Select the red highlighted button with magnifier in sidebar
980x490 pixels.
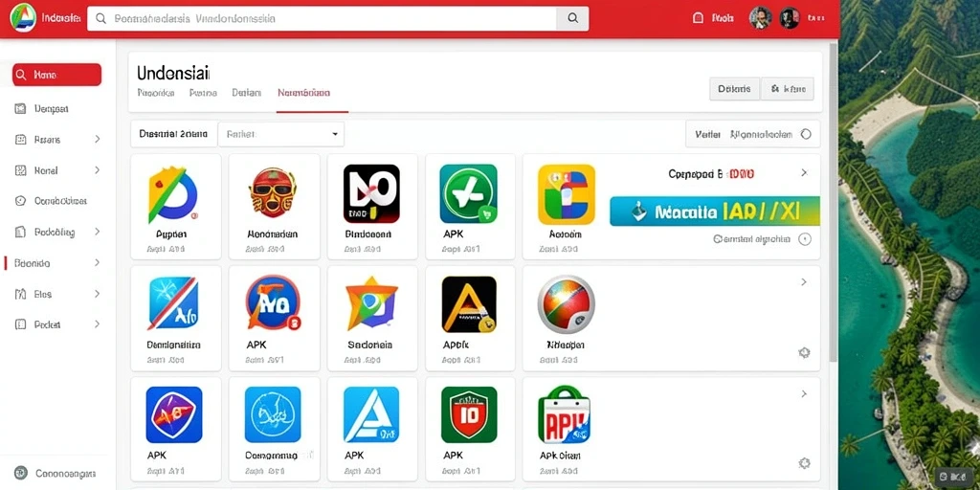point(56,75)
